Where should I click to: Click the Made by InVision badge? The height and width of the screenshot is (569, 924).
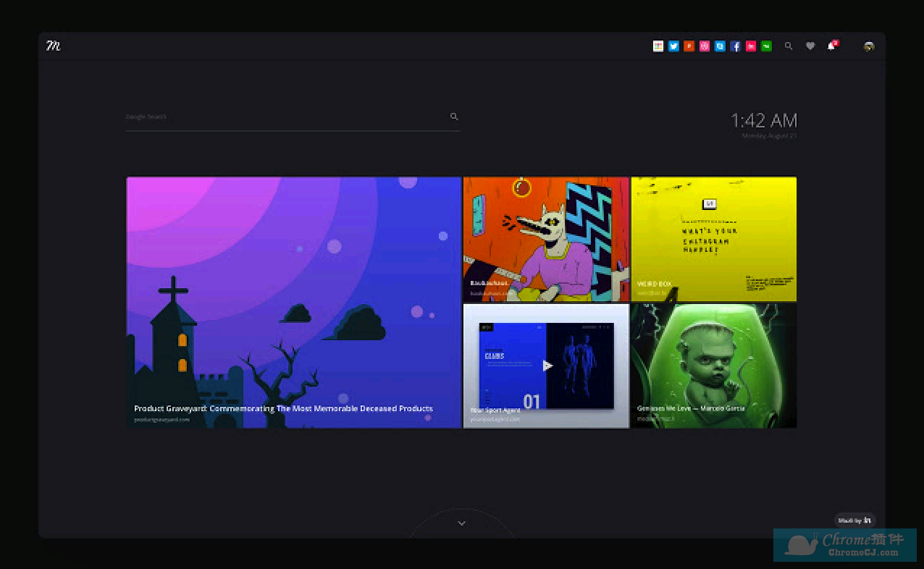(854, 520)
